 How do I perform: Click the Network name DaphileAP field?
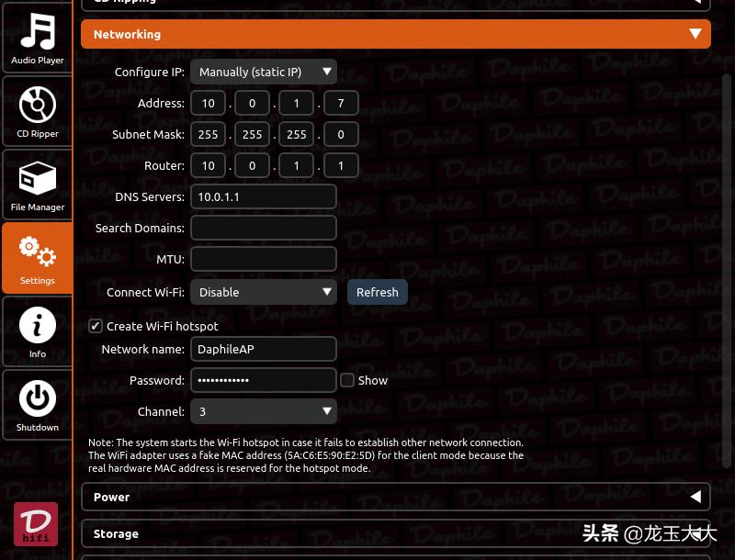(x=264, y=349)
